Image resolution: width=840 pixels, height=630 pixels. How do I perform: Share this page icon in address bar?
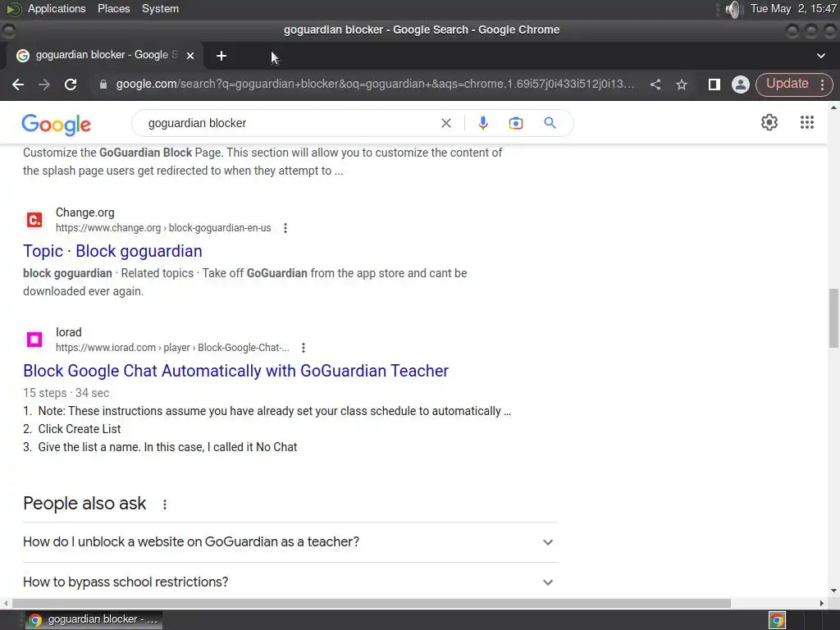pyautogui.click(x=655, y=84)
